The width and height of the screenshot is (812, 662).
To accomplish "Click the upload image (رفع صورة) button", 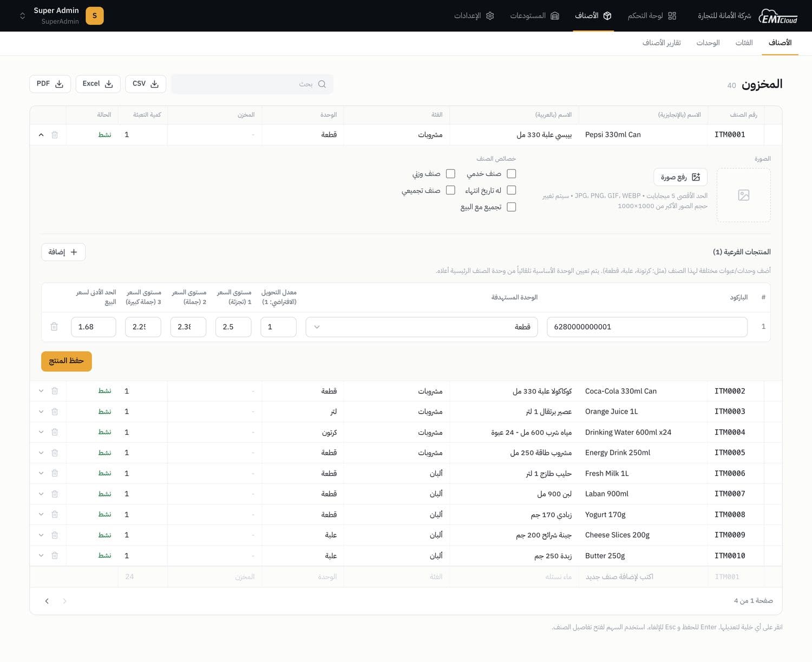I will point(680,177).
